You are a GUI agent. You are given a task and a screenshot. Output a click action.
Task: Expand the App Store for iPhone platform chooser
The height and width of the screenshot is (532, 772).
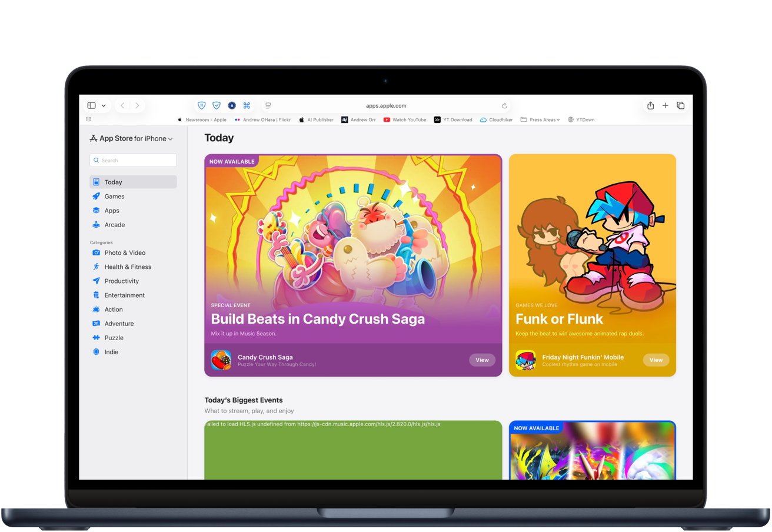point(169,138)
